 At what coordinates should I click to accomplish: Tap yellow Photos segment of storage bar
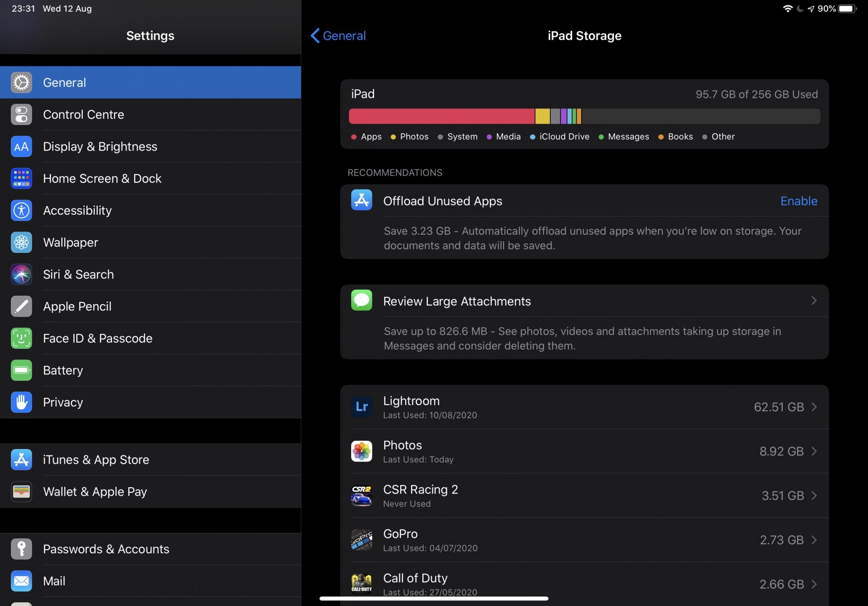tap(542, 116)
